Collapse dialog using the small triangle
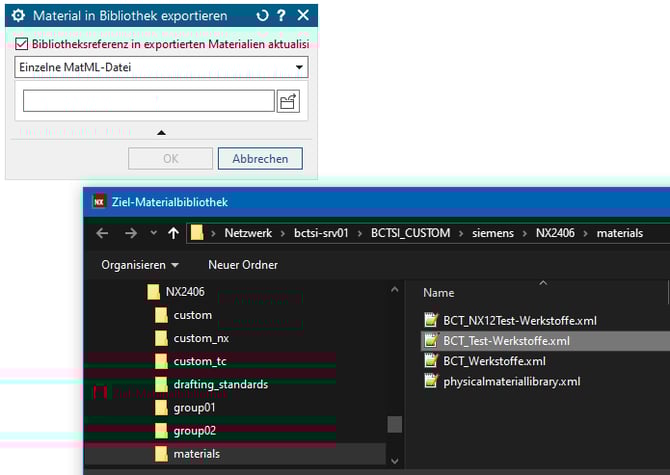This screenshot has height=475, width=670. point(162,132)
